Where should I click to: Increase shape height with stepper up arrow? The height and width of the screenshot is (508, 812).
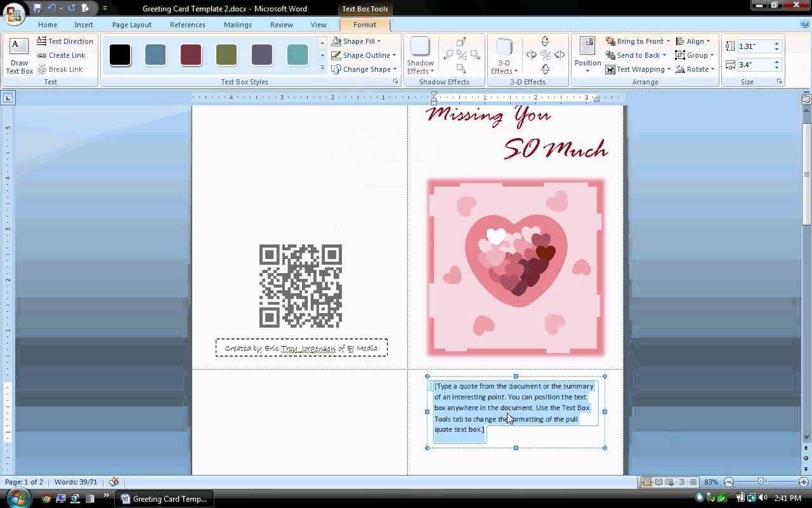point(776,44)
